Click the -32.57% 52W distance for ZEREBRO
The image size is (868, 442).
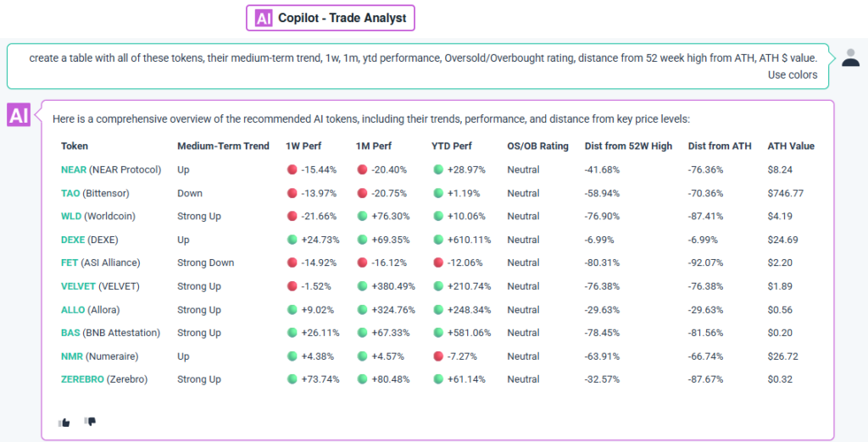[603, 379]
